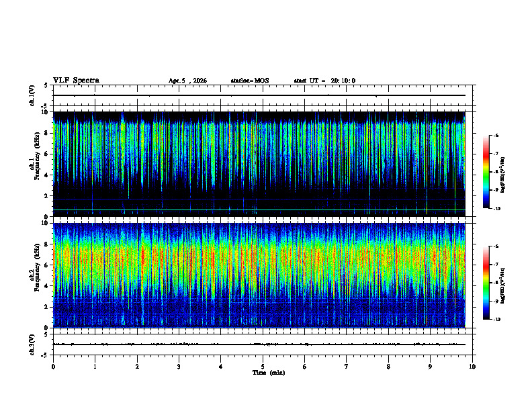
Task: Click the "ch.1(V)" axis label
Action: pyautogui.click(x=32, y=95)
